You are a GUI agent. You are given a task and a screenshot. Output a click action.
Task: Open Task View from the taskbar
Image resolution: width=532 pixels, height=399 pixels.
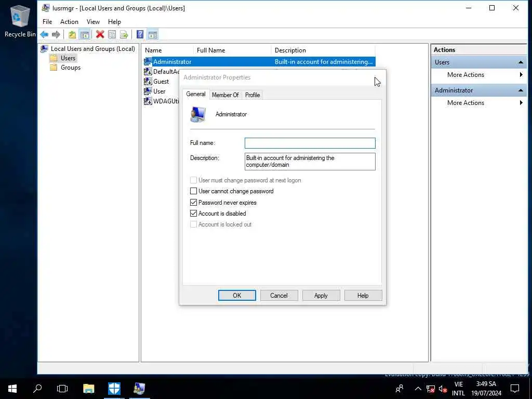(x=62, y=388)
